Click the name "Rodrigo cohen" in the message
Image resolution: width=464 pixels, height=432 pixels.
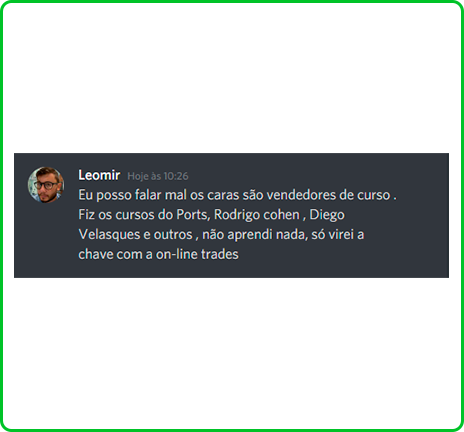click(257, 215)
